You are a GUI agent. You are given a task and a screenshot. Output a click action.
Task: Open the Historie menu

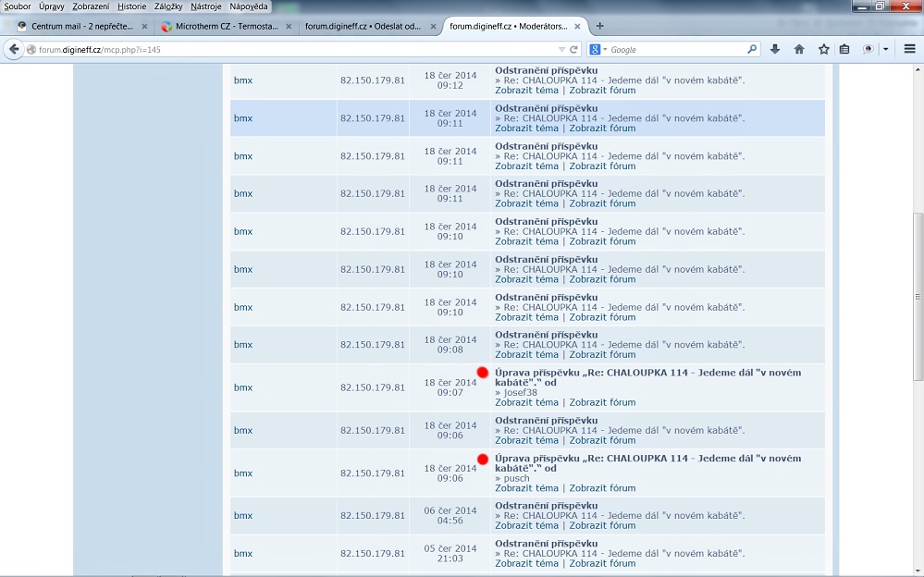131,6
